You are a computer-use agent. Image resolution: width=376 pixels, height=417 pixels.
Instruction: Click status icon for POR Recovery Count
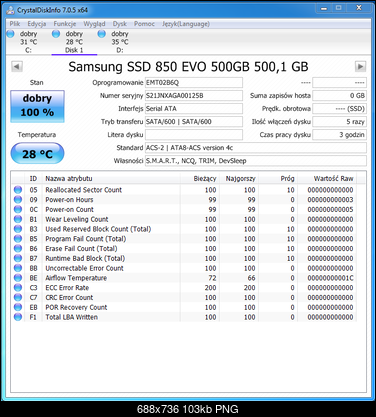pyautogui.click(x=18, y=307)
